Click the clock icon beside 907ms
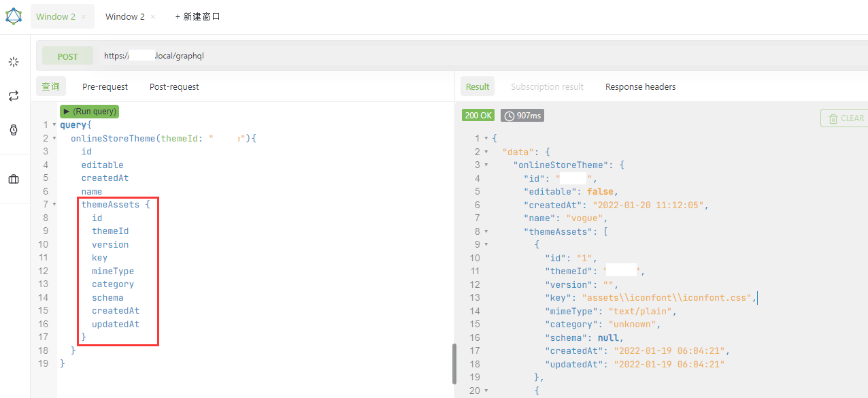The height and width of the screenshot is (398, 868). (x=509, y=116)
